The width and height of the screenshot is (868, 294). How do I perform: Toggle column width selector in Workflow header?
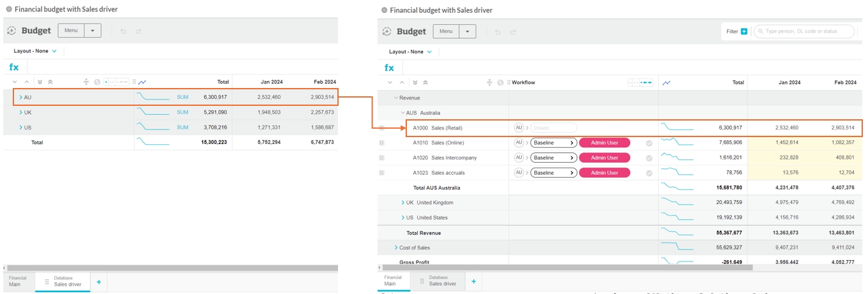(x=640, y=83)
